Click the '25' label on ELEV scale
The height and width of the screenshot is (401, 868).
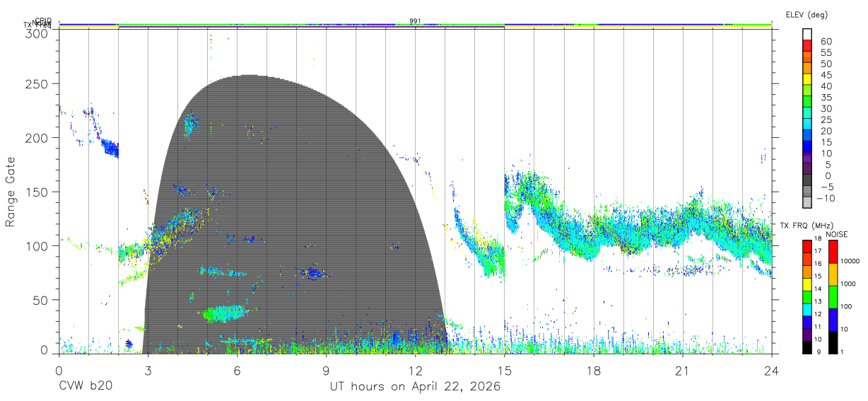click(x=826, y=120)
